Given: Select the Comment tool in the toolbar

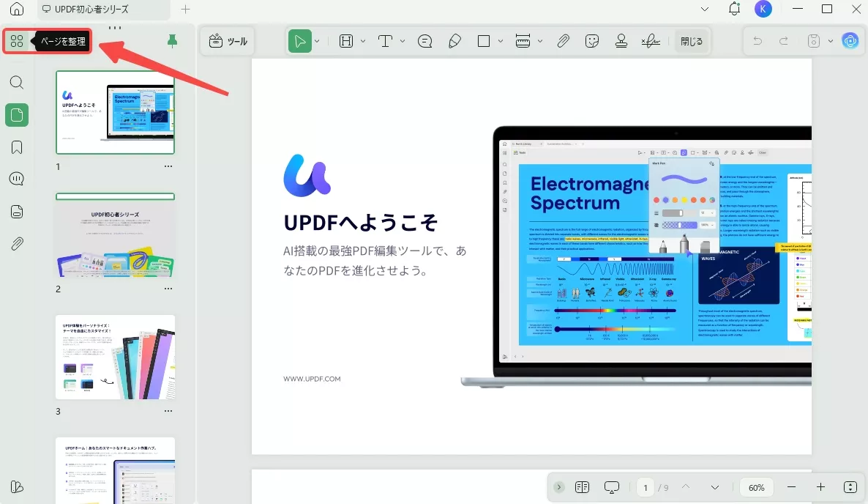Looking at the screenshot, I should coord(424,41).
